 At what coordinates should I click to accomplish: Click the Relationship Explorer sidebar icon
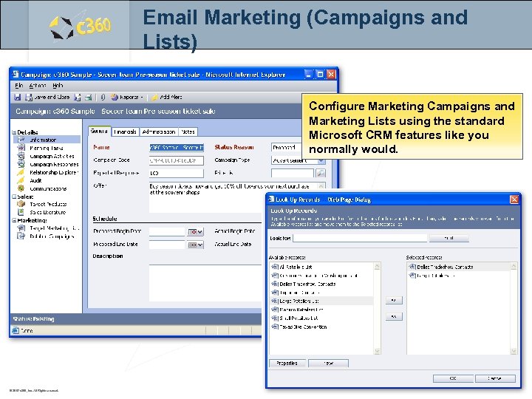click(21, 172)
